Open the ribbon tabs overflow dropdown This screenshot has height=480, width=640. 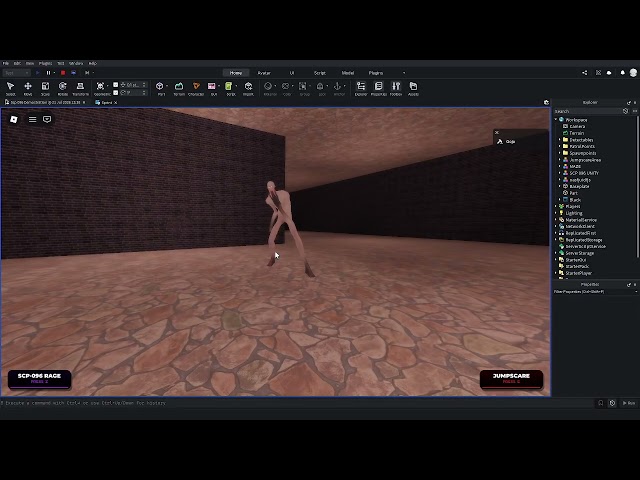[404, 73]
